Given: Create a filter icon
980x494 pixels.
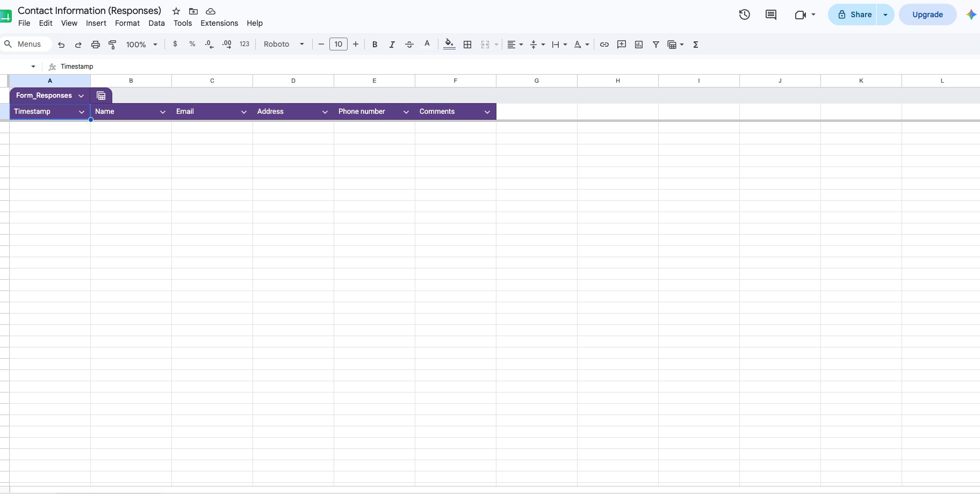Looking at the screenshot, I should click(x=656, y=45).
